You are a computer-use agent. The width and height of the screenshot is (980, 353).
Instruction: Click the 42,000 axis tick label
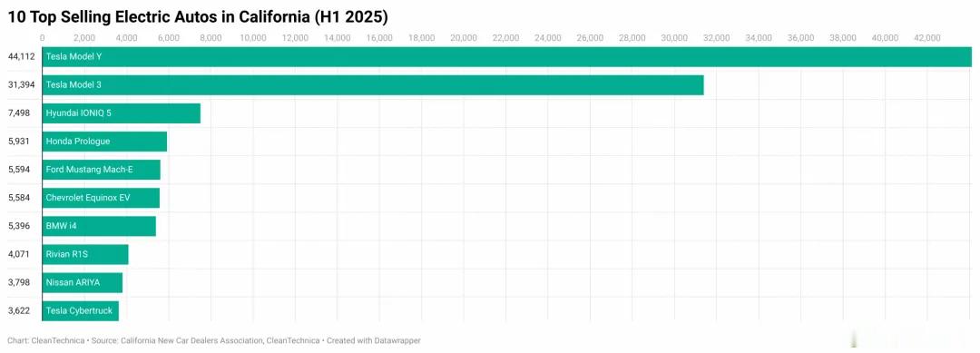tap(926, 37)
